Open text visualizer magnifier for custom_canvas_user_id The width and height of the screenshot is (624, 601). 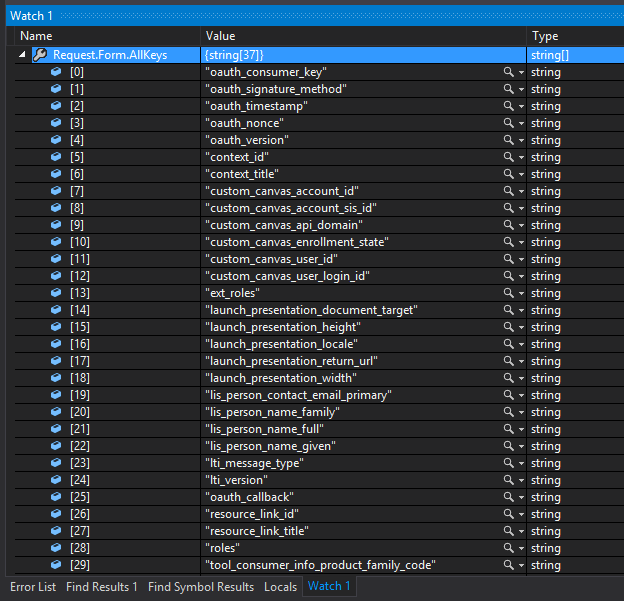[x=508, y=259]
